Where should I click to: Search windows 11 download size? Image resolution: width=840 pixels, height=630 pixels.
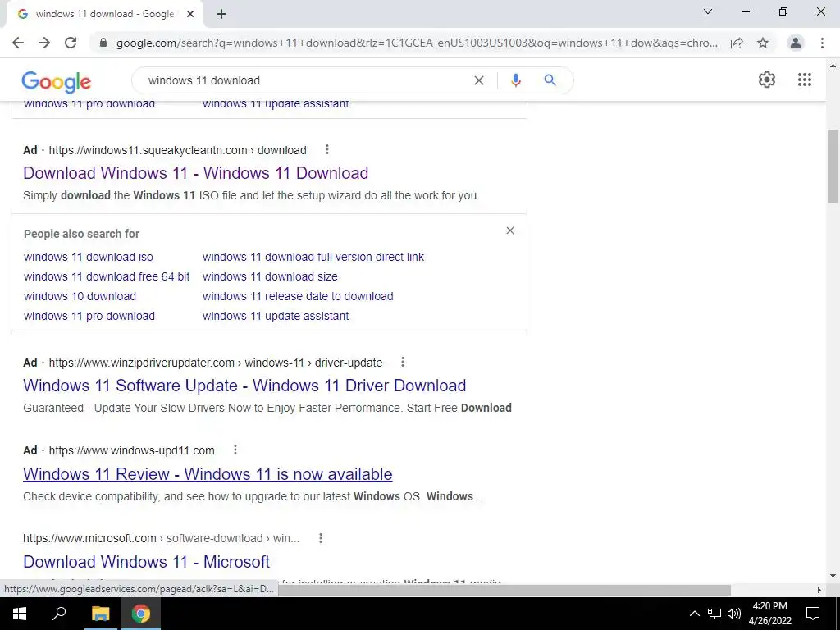click(270, 277)
